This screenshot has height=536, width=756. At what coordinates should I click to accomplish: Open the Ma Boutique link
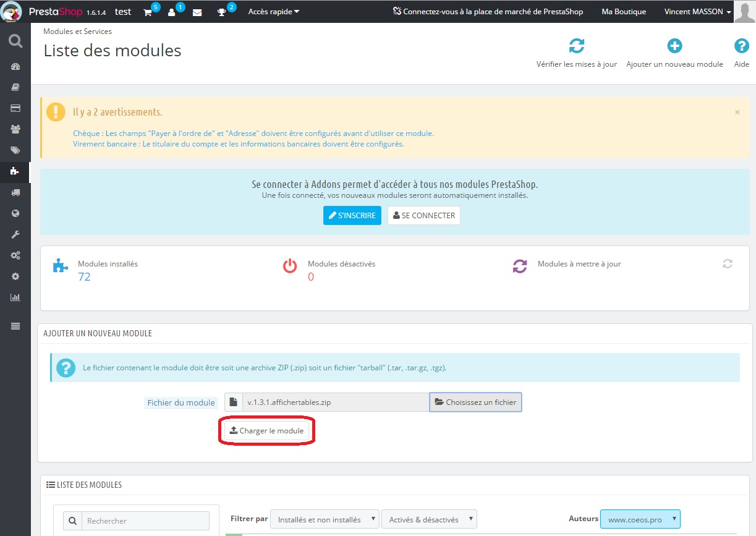[x=624, y=12]
